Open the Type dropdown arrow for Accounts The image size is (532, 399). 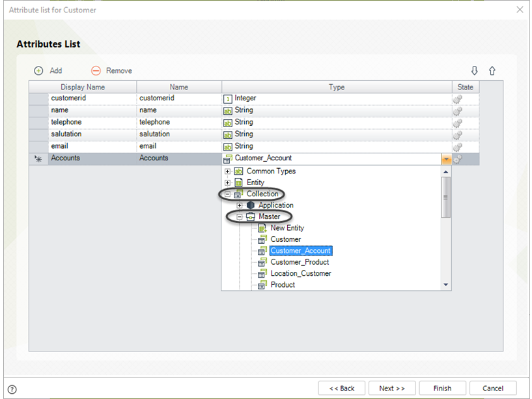click(x=446, y=159)
